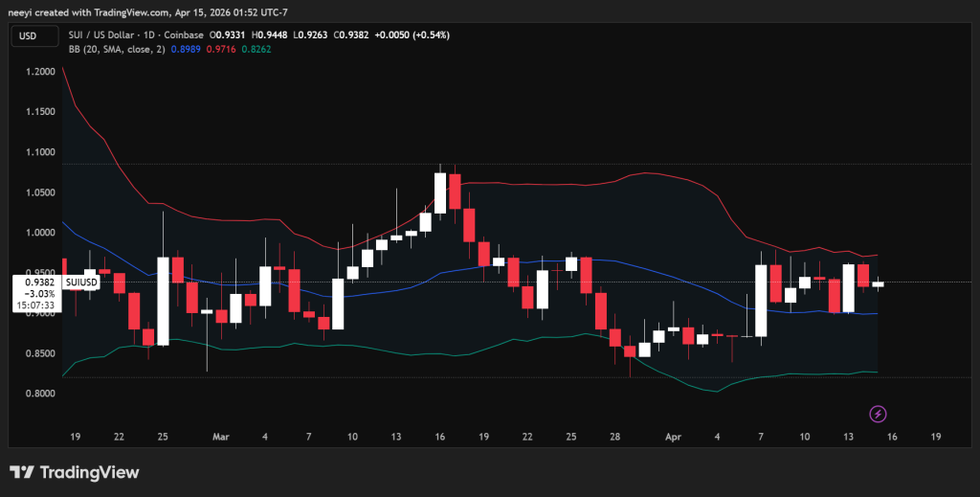980x497 pixels.
Task: Click the TradingView logo icon
Action: click(x=23, y=472)
